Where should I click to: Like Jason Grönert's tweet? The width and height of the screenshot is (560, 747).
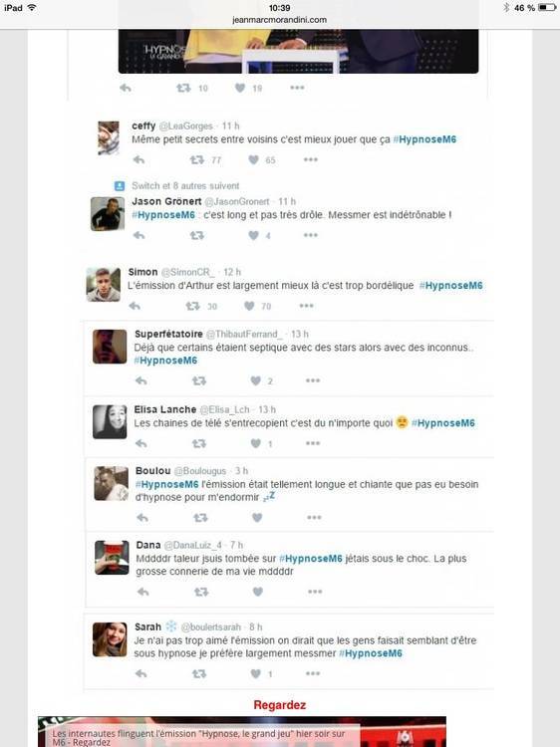point(254,235)
